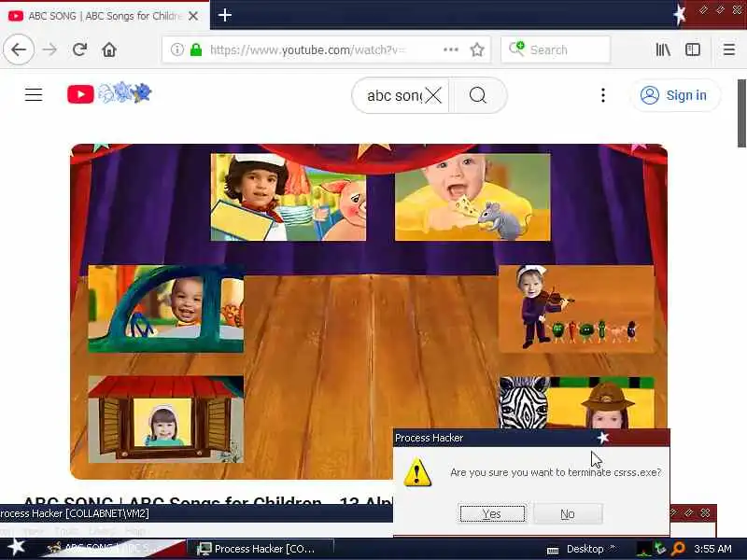The height and width of the screenshot is (560, 747).
Task: Go back to the previous page
Action: click(x=19, y=49)
